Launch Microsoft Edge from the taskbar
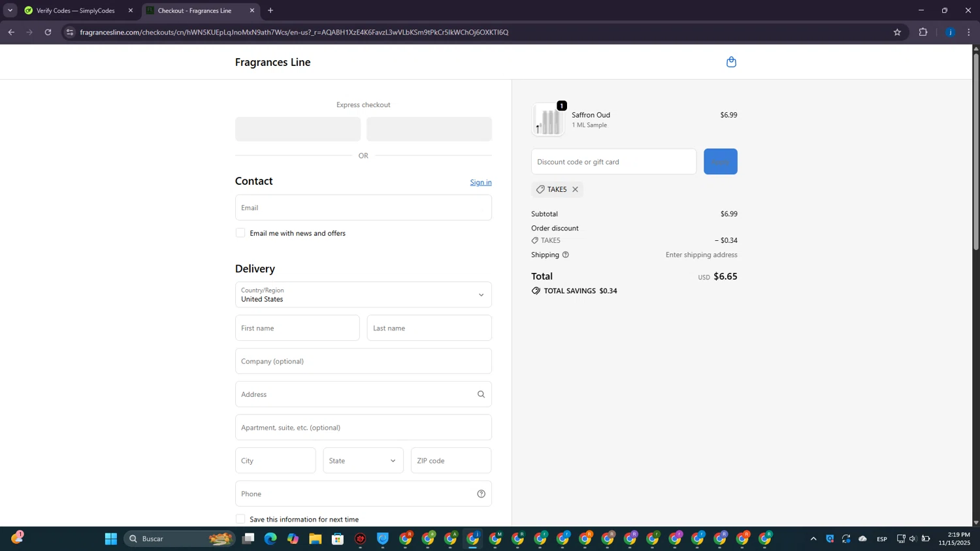Screen dimensions: 980x551 click(270, 539)
